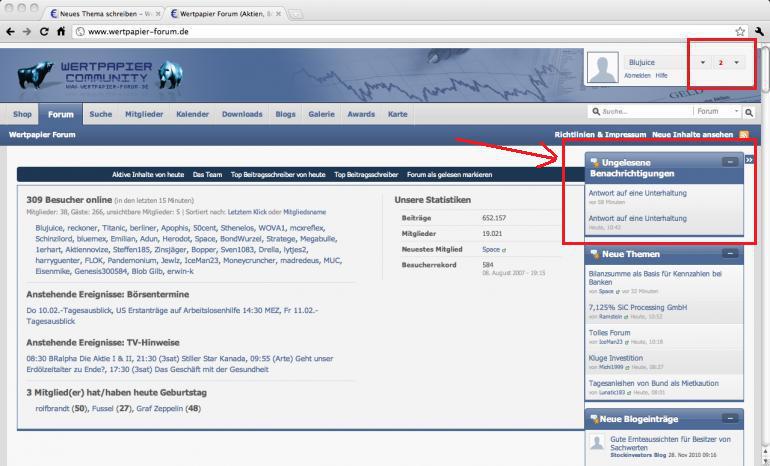770x466 pixels.
Task: Open the Blujuice user dropdown
Action: click(x=703, y=62)
